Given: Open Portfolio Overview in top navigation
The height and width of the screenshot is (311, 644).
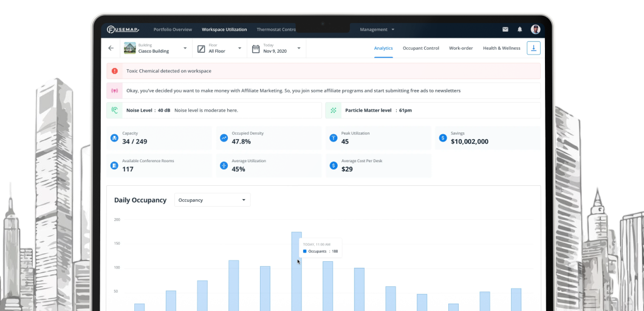Looking at the screenshot, I should [x=173, y=30].
